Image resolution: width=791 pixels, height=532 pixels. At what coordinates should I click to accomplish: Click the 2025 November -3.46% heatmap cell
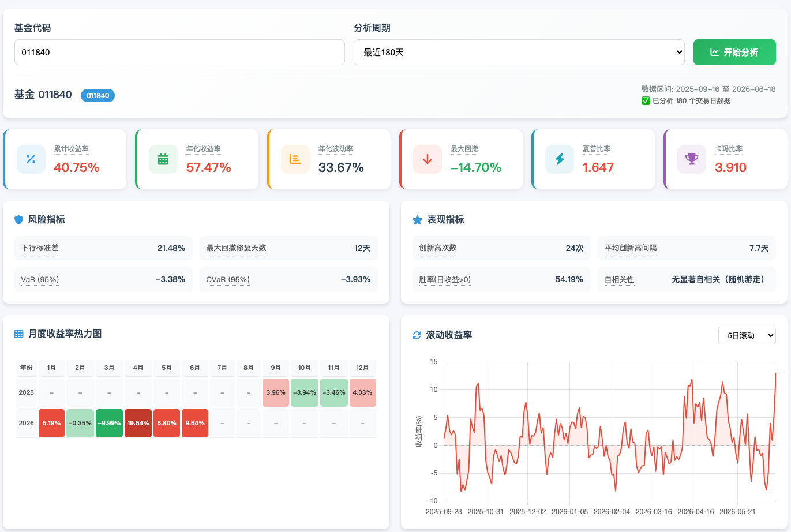pos(334,393)
